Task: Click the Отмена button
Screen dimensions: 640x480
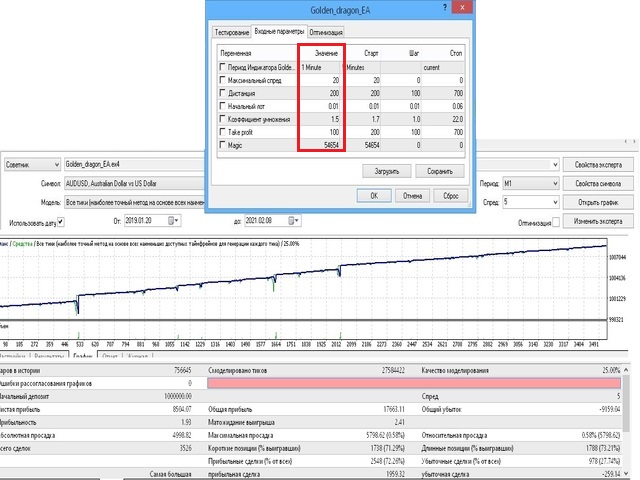Action: pyautogui.click(x=412, y=196)
